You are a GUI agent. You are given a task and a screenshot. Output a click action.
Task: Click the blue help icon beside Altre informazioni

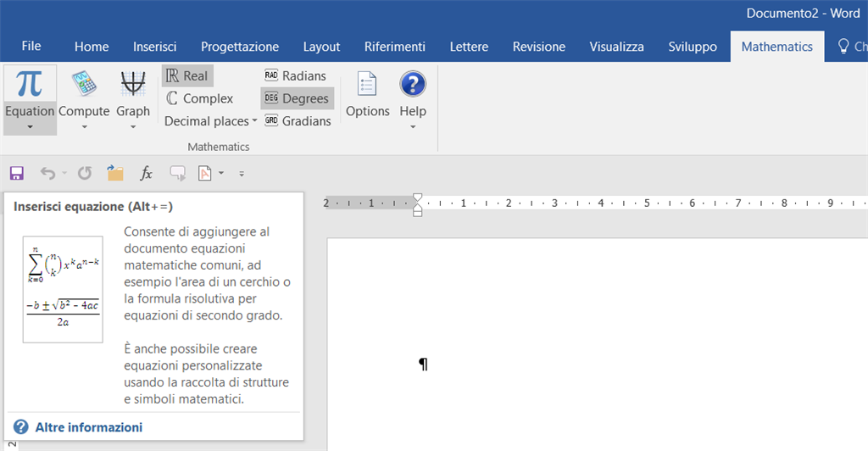(x=21, y=427)
